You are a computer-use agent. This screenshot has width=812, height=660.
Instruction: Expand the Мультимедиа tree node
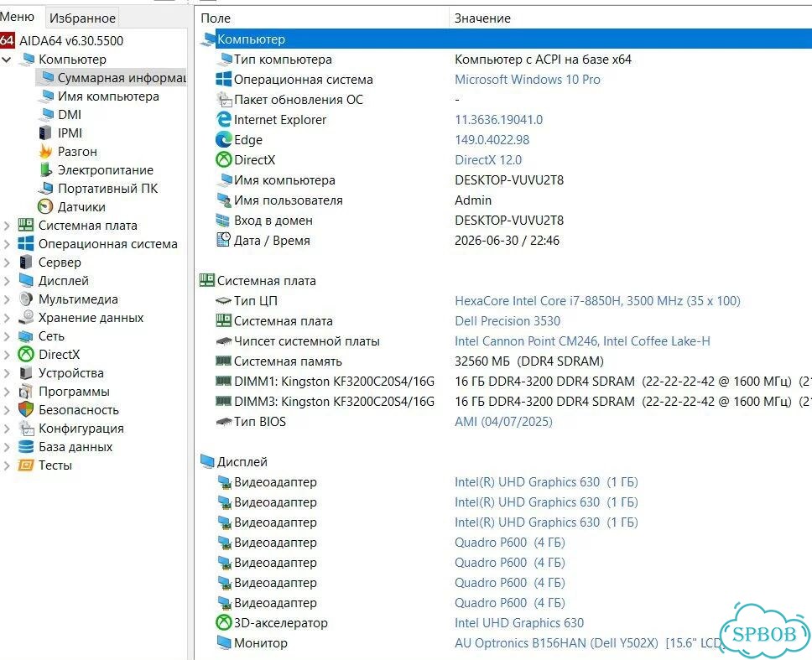click(6, 299)
